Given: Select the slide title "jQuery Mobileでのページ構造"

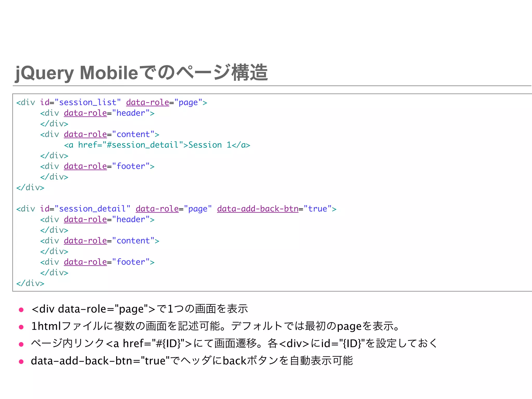Looking at the screenshot, I should 142,73.
